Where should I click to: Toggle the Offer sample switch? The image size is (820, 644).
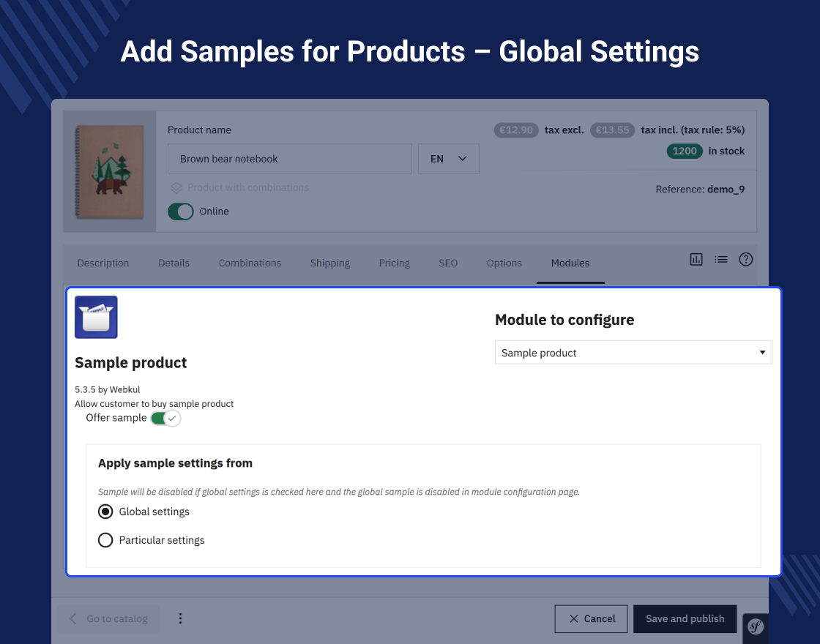pyautogui.click(x=165, y=418)
